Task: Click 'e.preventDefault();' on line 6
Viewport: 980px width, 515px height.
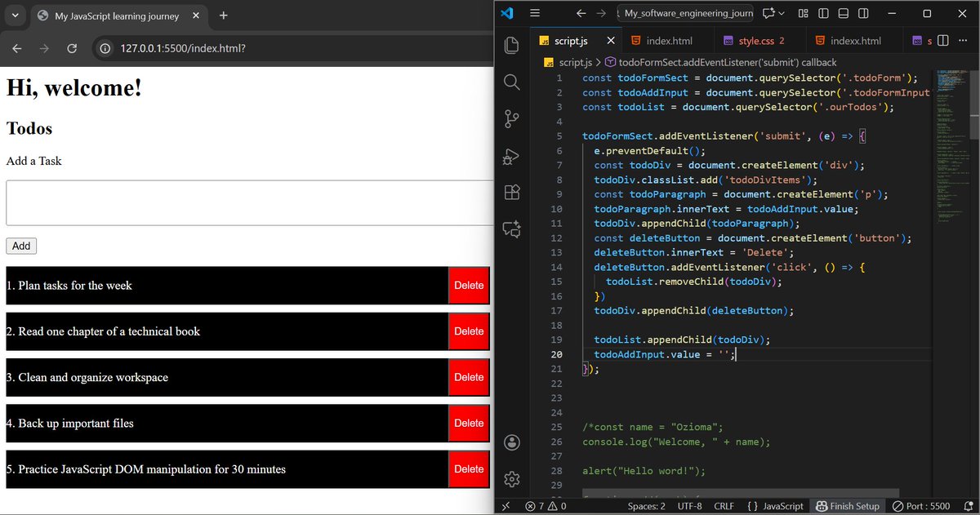Action: coord(648,151)
